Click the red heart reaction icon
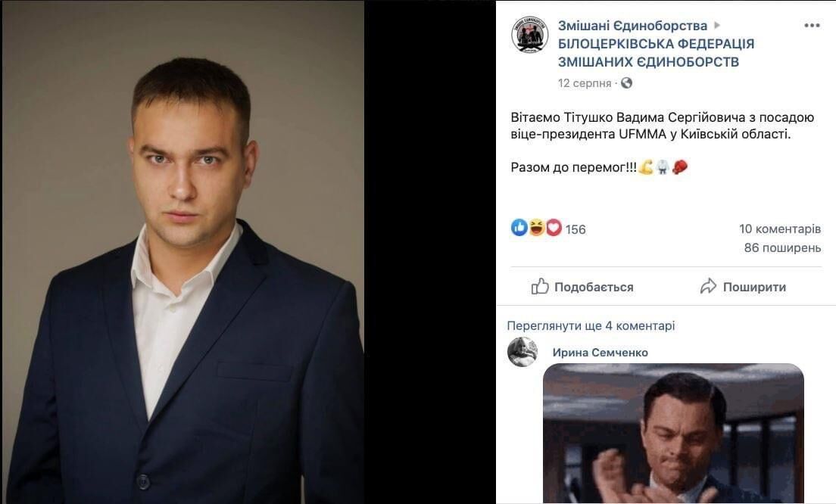The height and width of the screenshot is (504, 836). tap(554, 228)
